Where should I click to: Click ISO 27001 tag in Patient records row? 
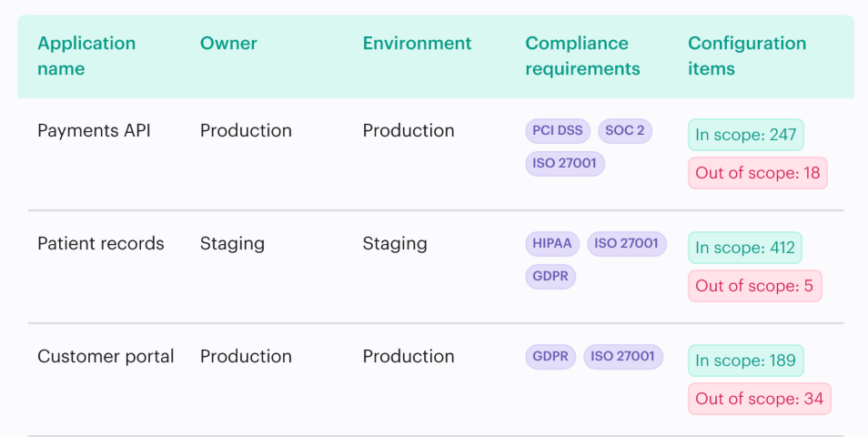(627, 244)
